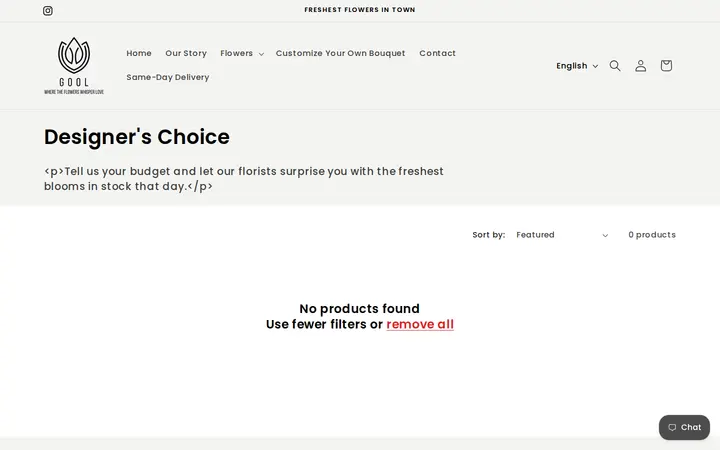The image size is (720, 450).
Task: Click the Sort by: label
Action: click(489, 235)
